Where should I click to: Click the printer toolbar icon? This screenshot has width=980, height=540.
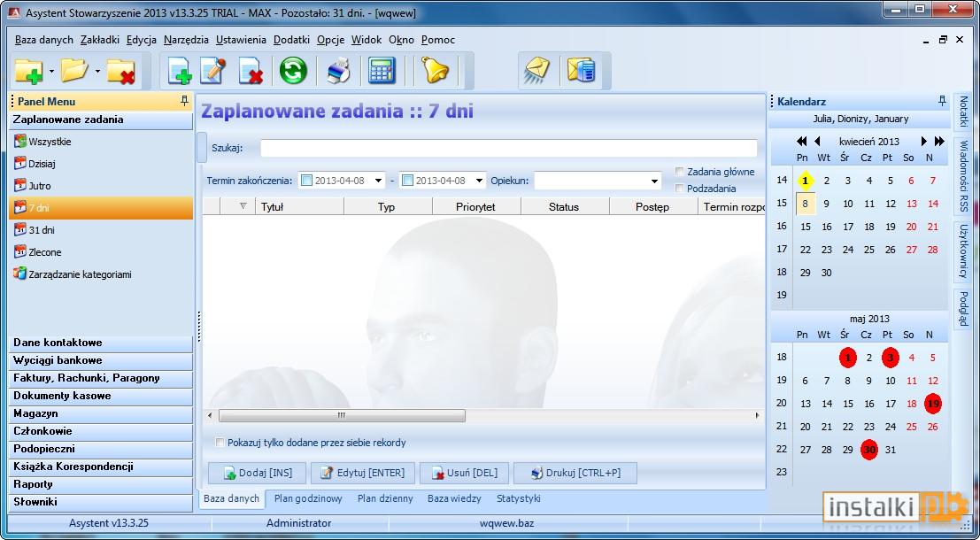[x=339, y=70]
